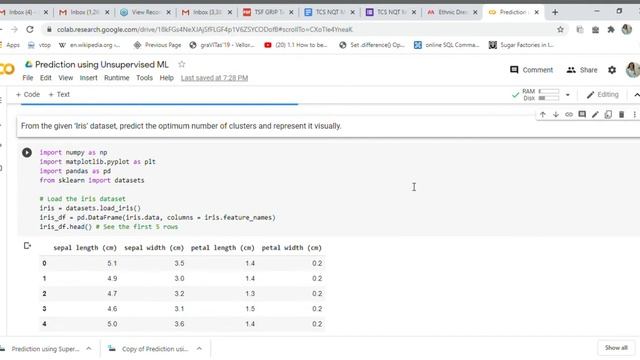Star the notebook title
Viewport: 640px width, 360px height.
182,64
